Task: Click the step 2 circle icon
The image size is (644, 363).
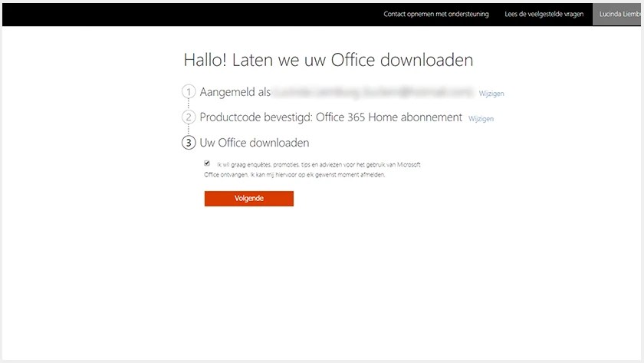Action: tap(189, 117)
